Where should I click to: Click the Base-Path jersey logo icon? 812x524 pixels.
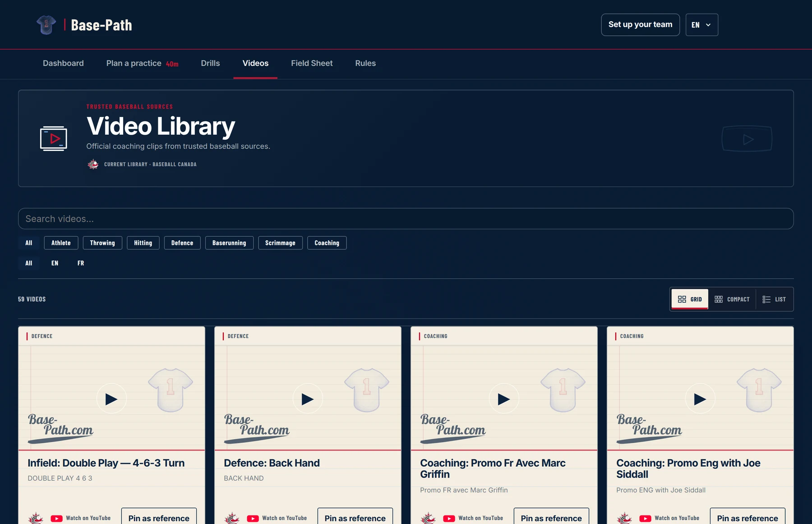pos(46,25)
